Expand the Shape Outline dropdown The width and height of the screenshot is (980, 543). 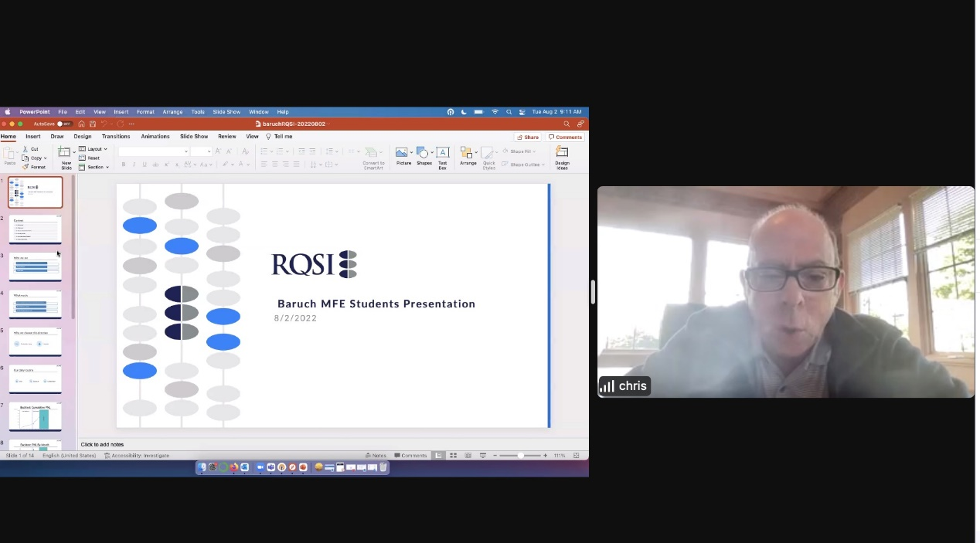click(x=543, y=165)
